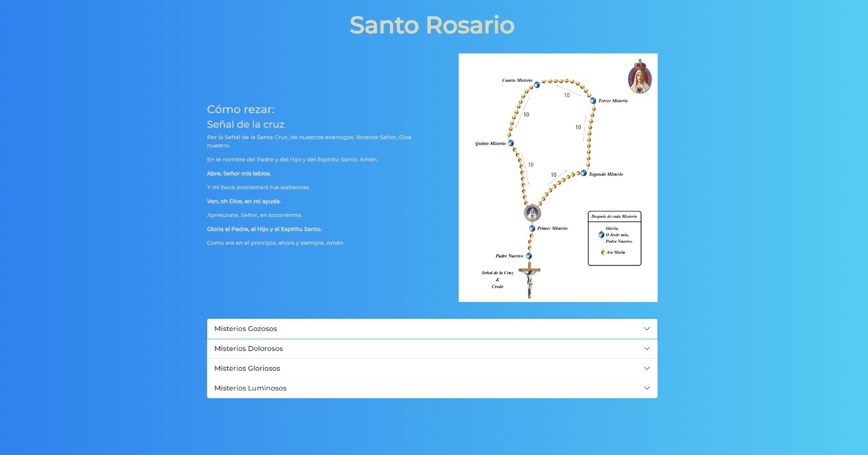Expand the Misterios Luminosos accordion

(432, 388)
